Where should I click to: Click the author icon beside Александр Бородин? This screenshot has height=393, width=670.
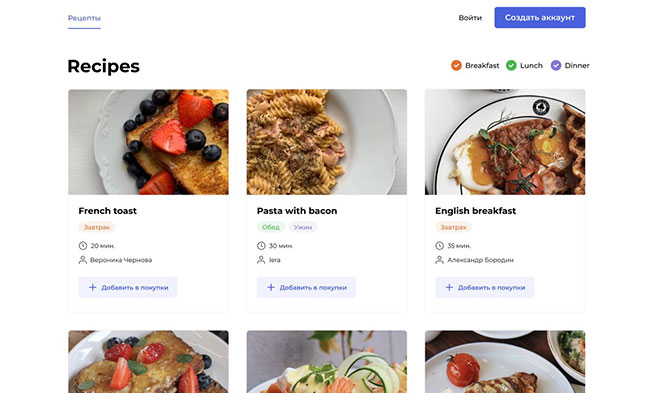click(x=439, y=260)
